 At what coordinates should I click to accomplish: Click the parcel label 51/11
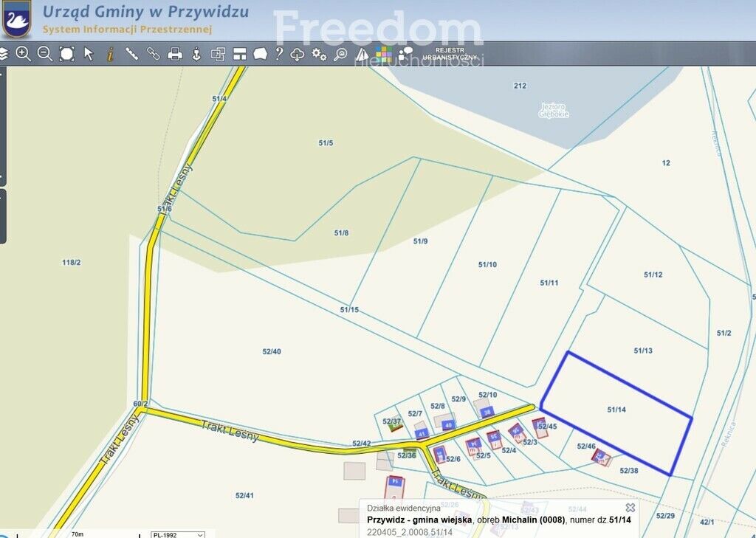[549, 283]
